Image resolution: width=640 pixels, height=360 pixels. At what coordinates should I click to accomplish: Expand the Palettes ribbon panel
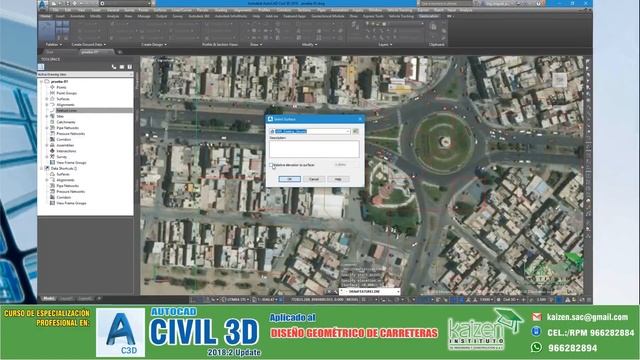(x=53, y=44)
